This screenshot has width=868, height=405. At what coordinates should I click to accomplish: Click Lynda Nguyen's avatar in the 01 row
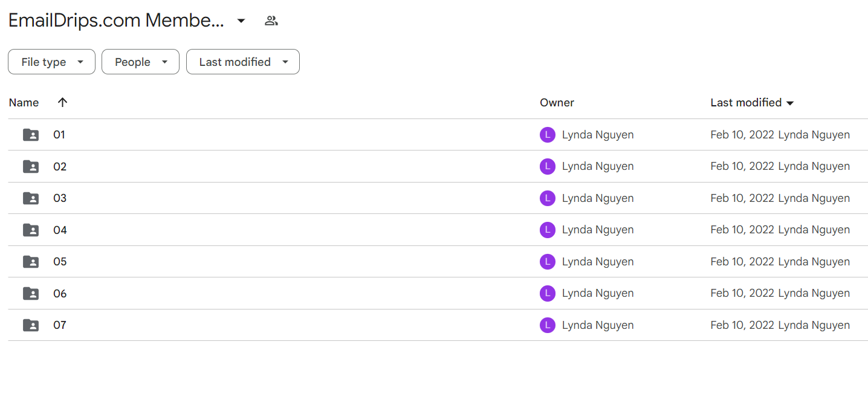pyautogui.click(x=548, y=135)
